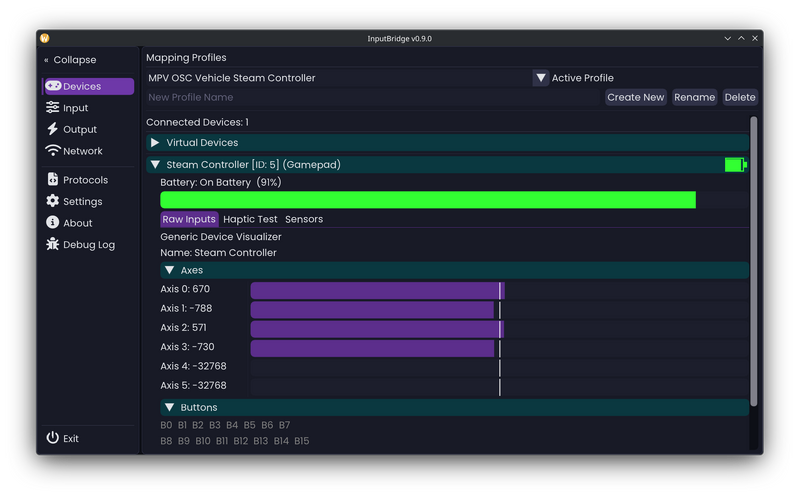Screen dimensions: 800x498
Task: Focus the New Profile Name field
Action: tap(372, 97)
